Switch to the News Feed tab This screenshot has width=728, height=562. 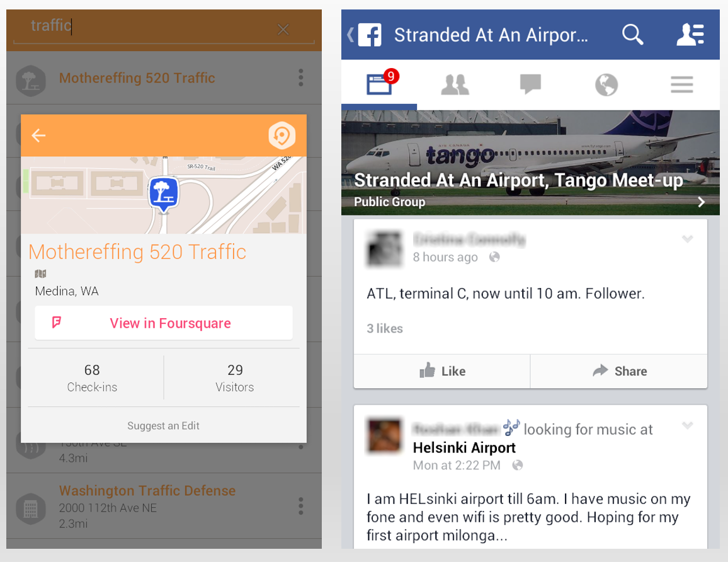pos(379,84)
